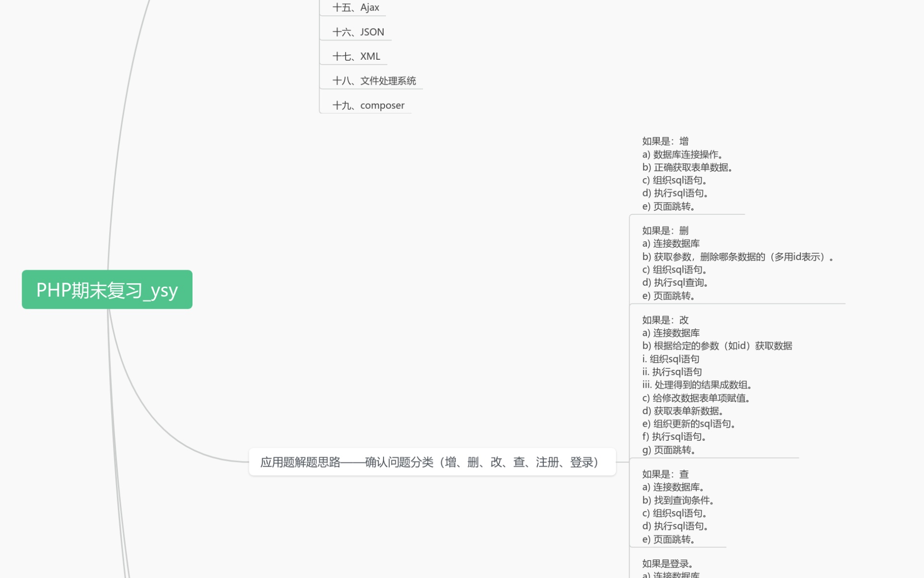The width and height of the screenshot is (924, 578).
Task: Click 找到查询条件 line in 查 block
Action: pyautogui.click(x=678, y=500)
